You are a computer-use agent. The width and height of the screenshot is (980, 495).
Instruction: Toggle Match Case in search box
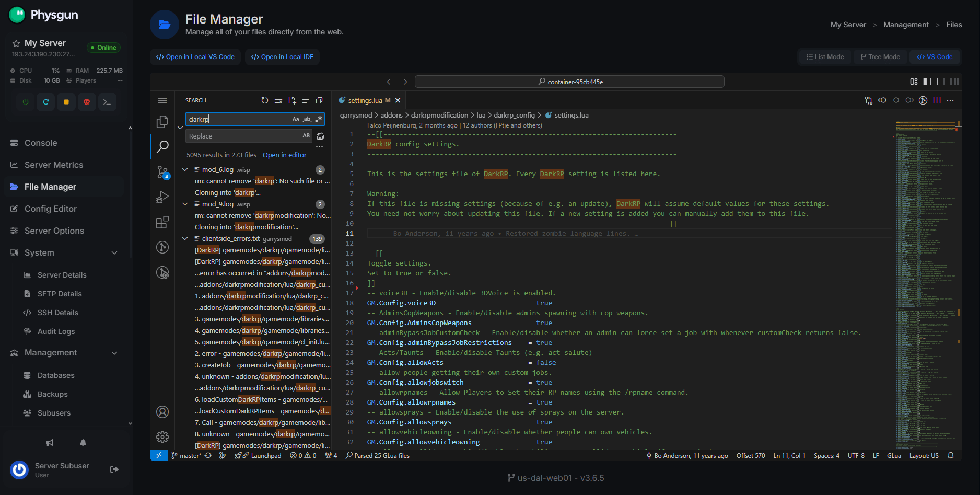click(296, 119)
